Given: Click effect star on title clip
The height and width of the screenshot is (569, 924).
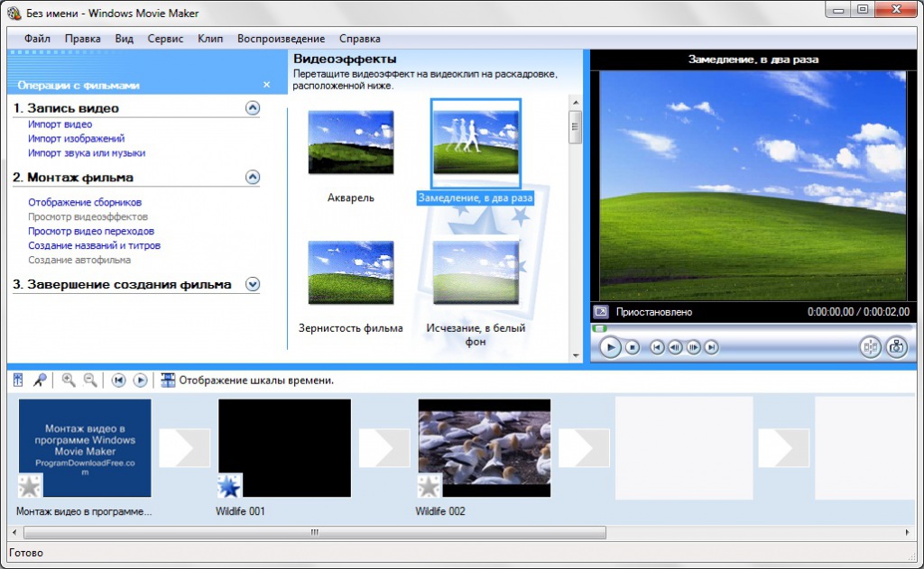Looking at the screenshot, I should pyautogui.click(x=30, y=486).
